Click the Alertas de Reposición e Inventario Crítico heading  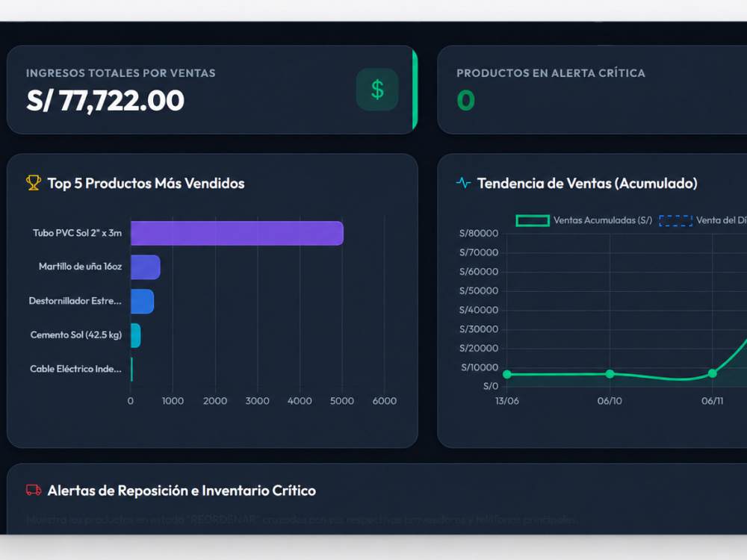182,491
